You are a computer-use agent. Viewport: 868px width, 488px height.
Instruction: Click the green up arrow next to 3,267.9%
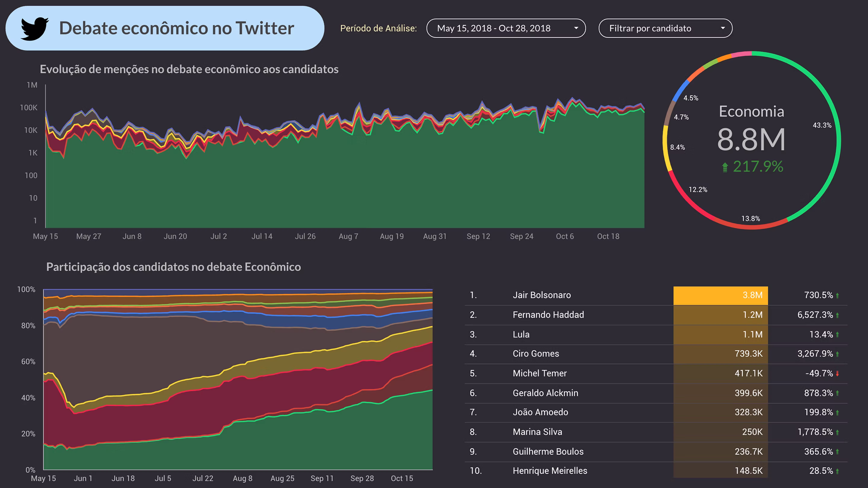point(837,354)
